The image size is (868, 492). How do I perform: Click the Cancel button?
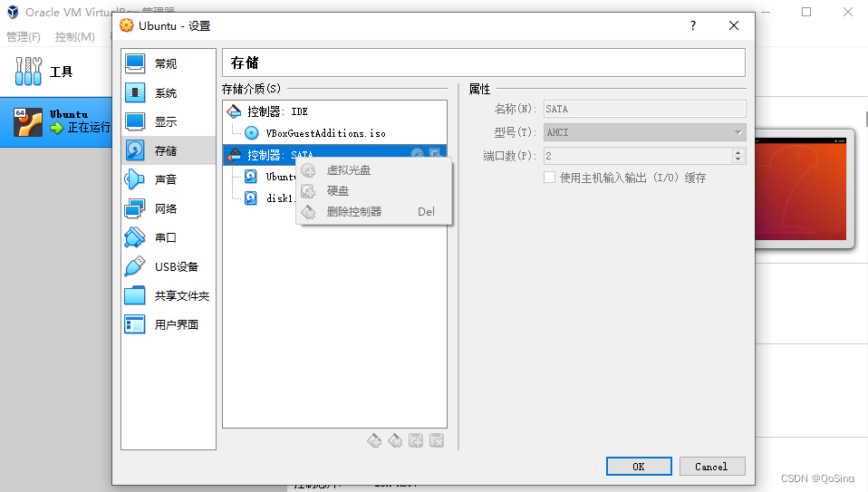(712, 466)
